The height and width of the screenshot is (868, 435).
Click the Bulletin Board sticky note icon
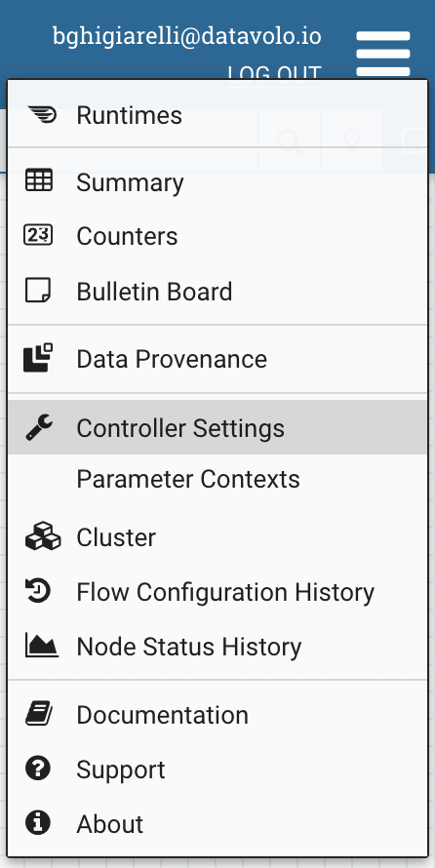point(38,290)
